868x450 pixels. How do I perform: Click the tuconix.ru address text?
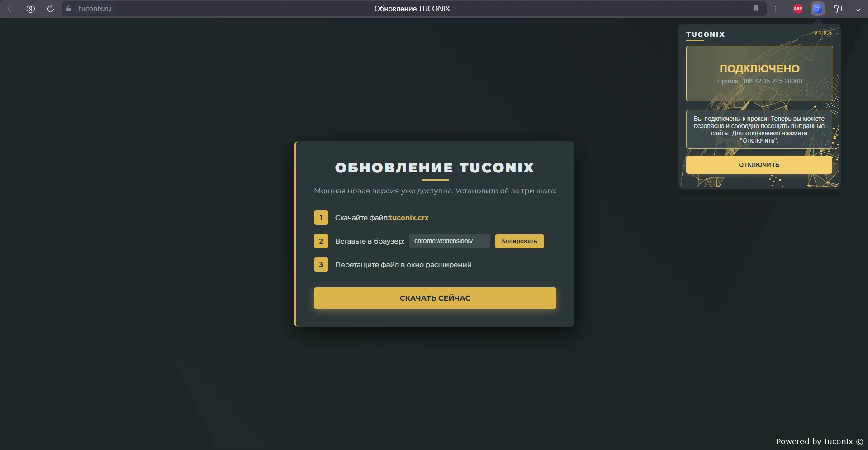95,9
